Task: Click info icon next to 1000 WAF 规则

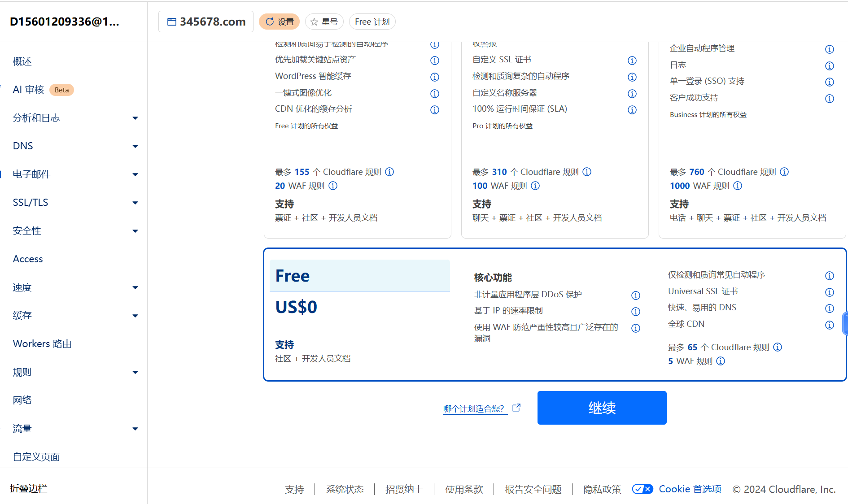Action: click(x=738, y=186)
